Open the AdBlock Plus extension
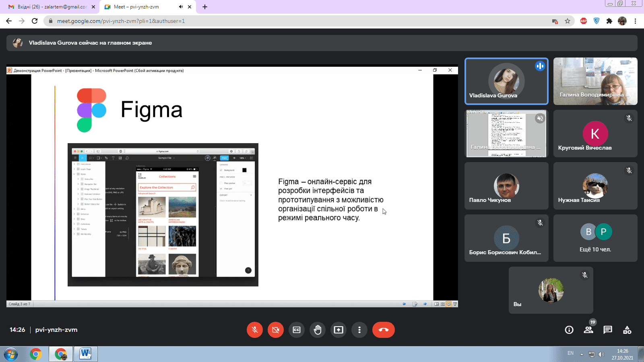 click(x=584, y=21)
